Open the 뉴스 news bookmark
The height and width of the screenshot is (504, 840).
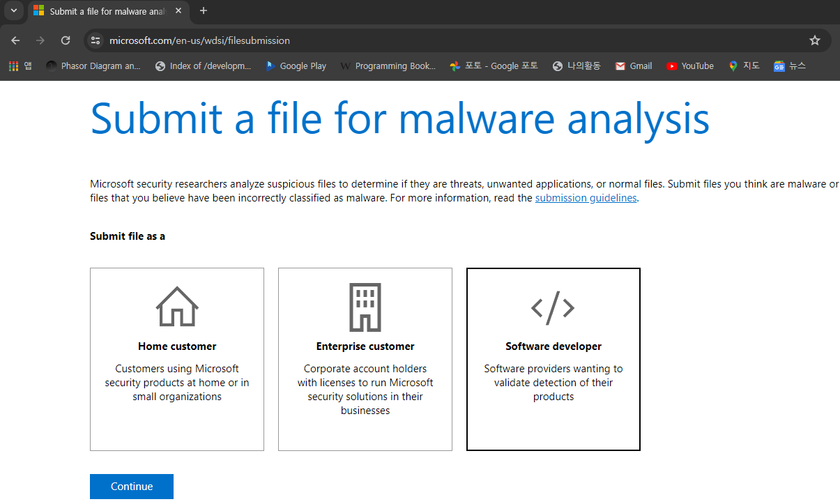(790, 66)
